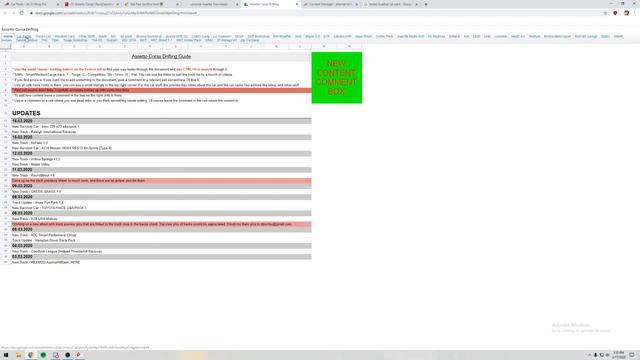Select the 04.03.2020 date row
640x360 pixels.
pos(161,246)
